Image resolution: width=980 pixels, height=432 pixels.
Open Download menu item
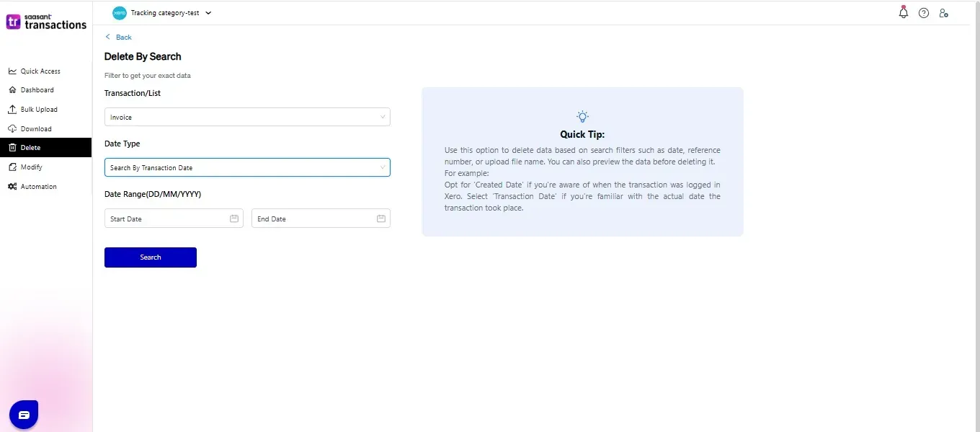coord(45,128)
